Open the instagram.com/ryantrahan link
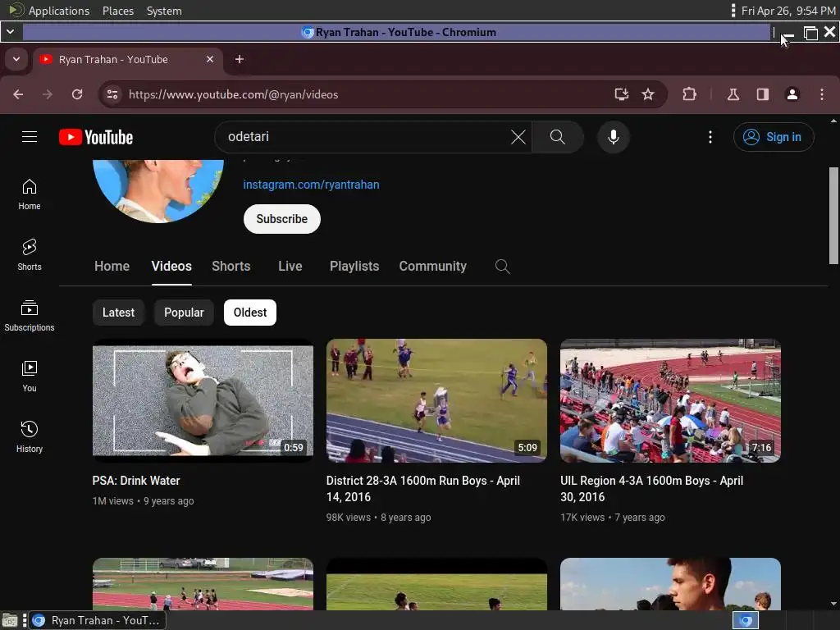This screenshot has width=840, height=630. tap(311, 185)
